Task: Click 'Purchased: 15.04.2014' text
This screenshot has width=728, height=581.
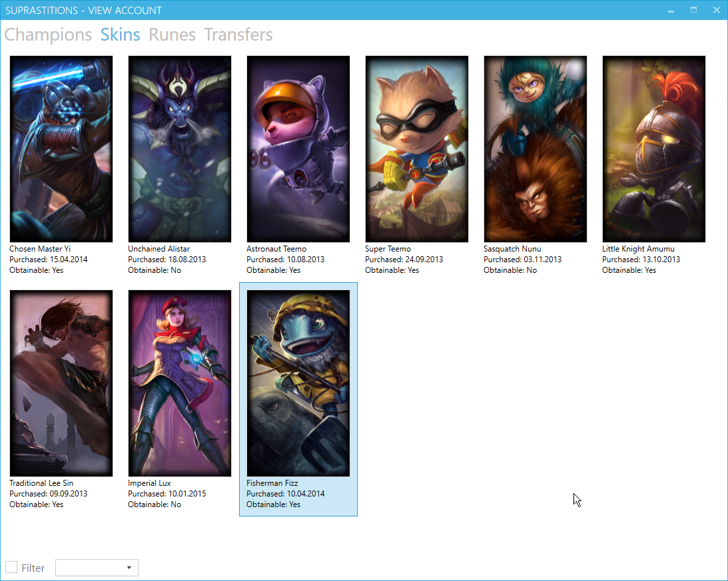Action: point(48,260)
